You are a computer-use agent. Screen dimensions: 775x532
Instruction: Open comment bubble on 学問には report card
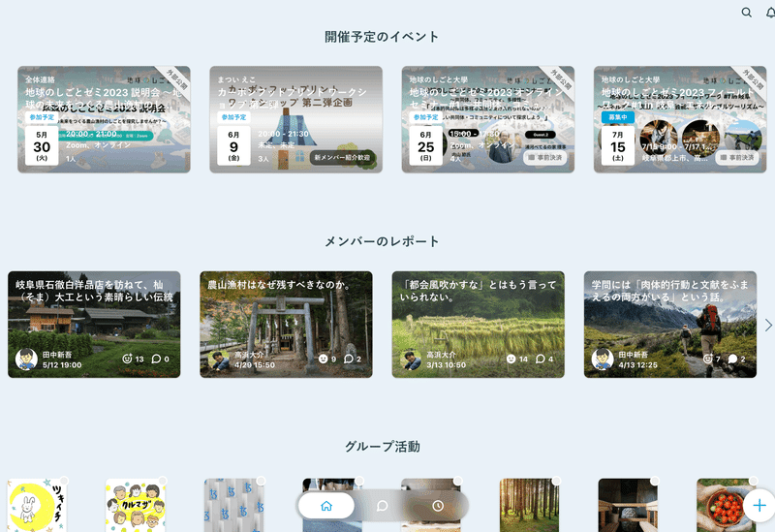733,360
